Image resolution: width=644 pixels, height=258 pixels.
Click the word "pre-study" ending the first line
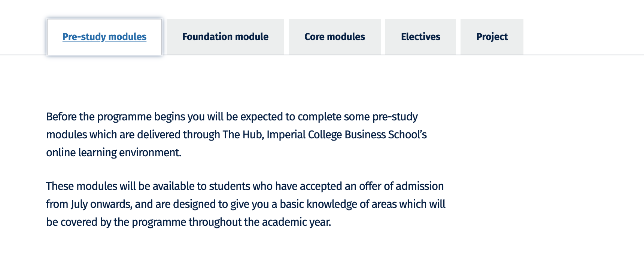click(x=395, y=117)
